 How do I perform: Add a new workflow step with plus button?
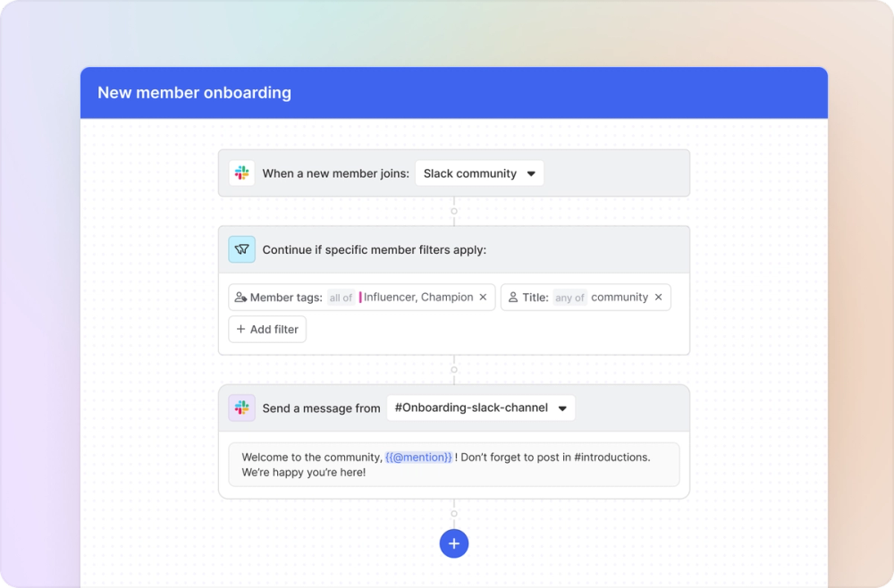click(x=454, y=543)
